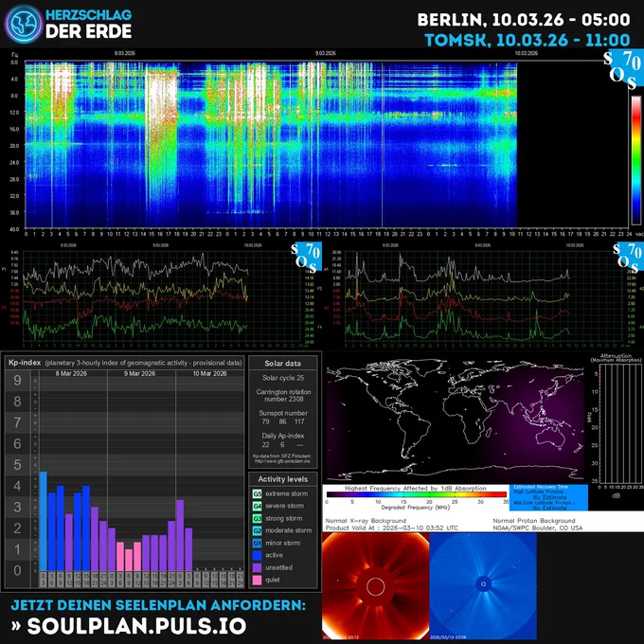Screen dimensions: 644x644
Task: Click 'Carrington rotation number 2308'
Action: pos(283,396)
